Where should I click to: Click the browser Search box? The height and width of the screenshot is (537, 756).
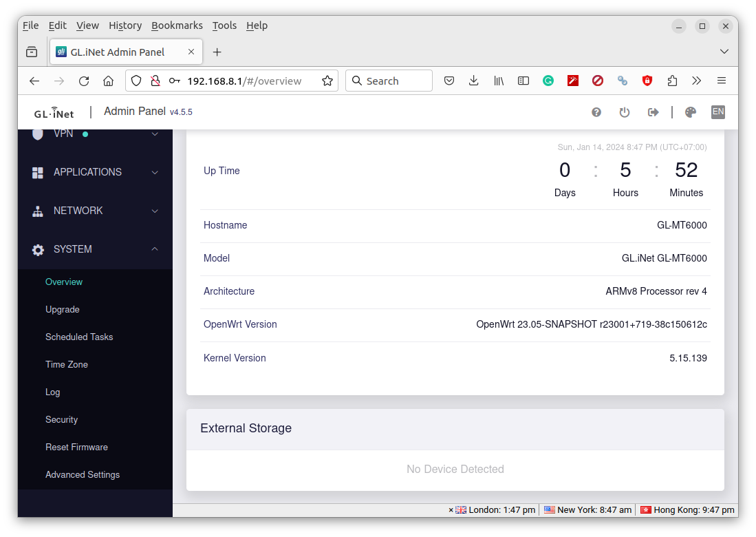tap(389, 81)
